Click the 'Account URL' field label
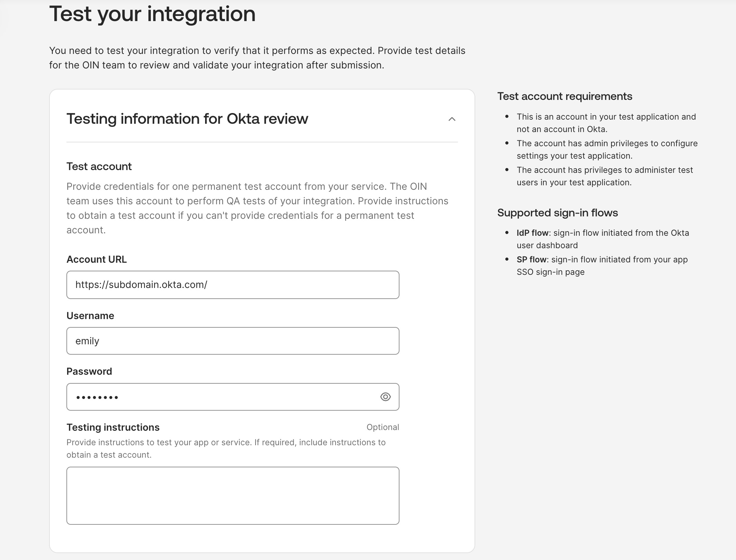This screenshot has width=736, height=560. (x=96, y=259)
